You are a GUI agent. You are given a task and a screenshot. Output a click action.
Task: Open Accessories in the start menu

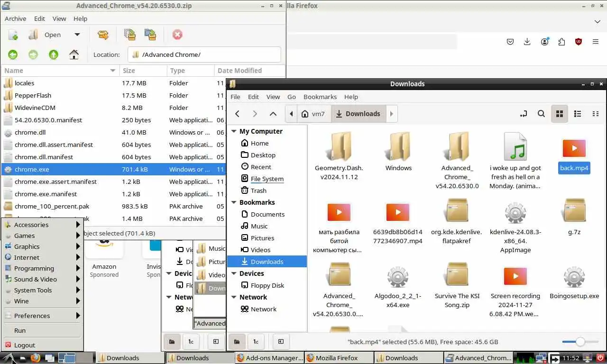coord(43,225)
